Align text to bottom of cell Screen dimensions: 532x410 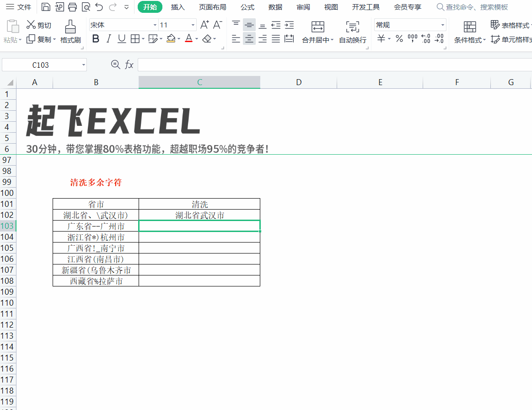(263, 25)
